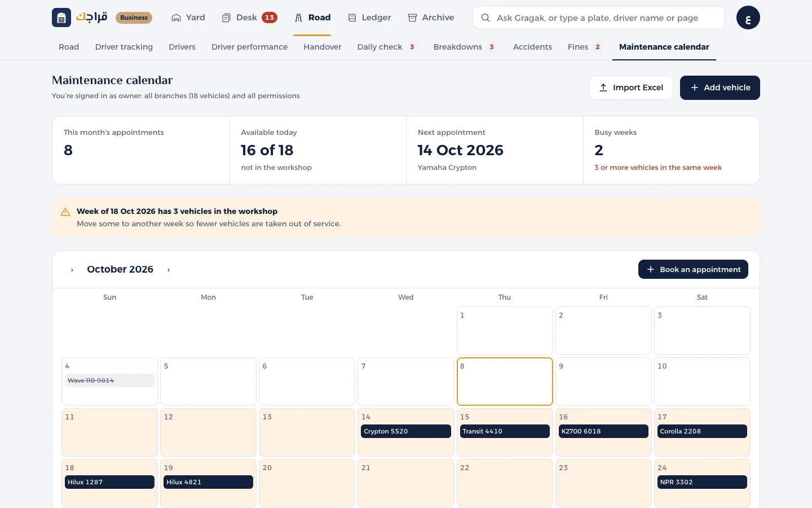812x508 pixels.
Task: Open the Transit 4410 appointment
Action: 505,431
